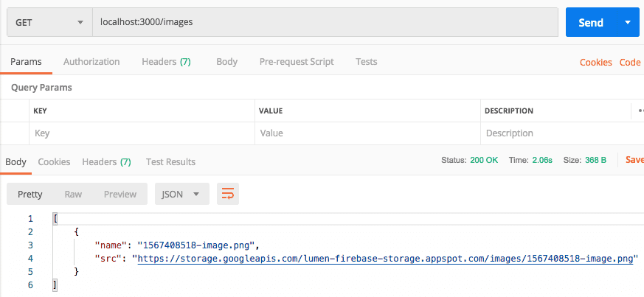Switch response view to Raw
This screenshot has width=644, height=297.
click(x=73, y=194)
